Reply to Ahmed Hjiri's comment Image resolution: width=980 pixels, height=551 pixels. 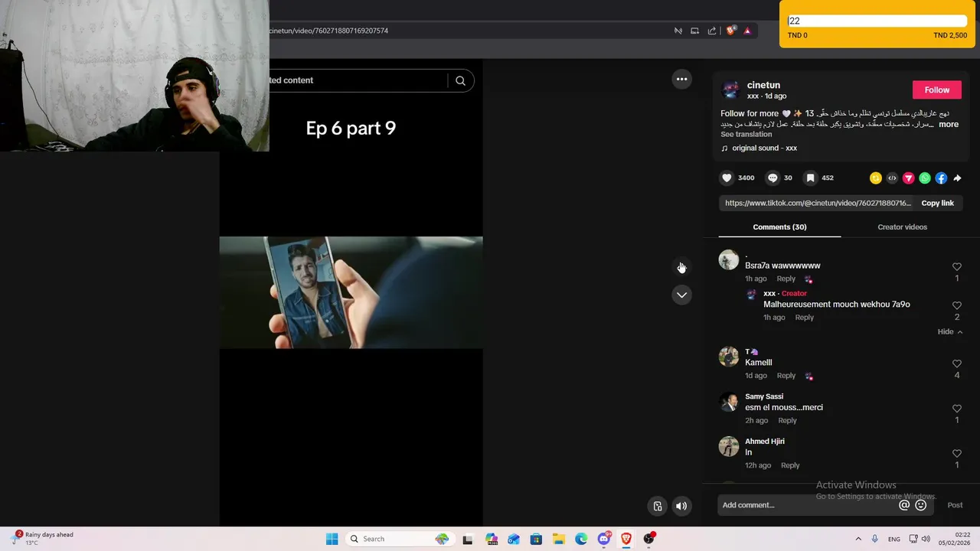[x=790, y=465]
